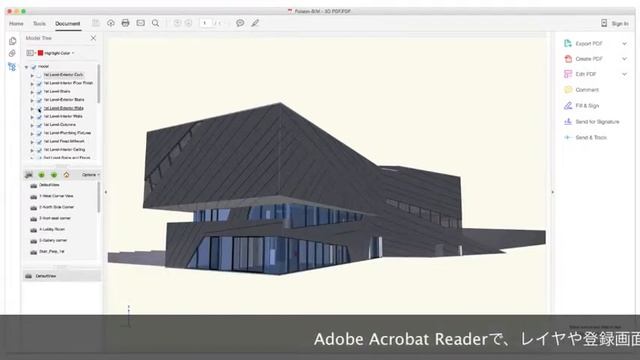Click the cloud upload toolbar icon
The width and height of the screenshot is (640, 360).
point(111,23)
